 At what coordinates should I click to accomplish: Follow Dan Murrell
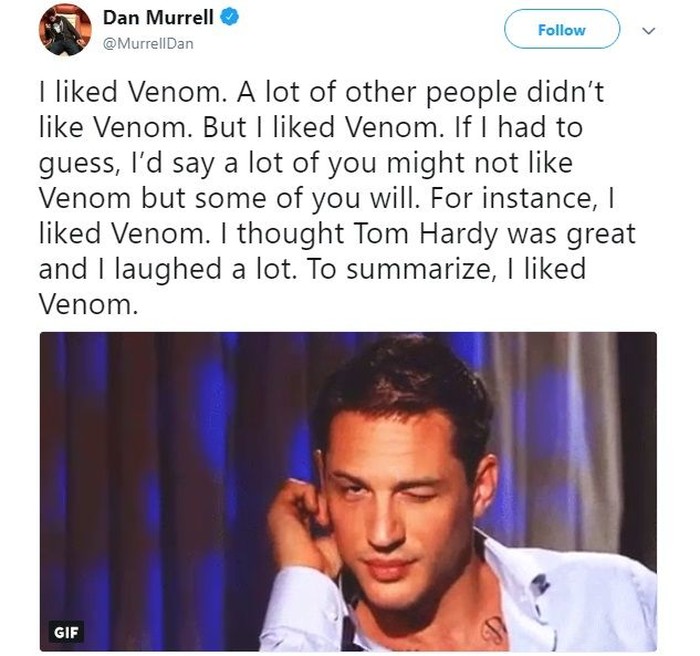point(561,30)
